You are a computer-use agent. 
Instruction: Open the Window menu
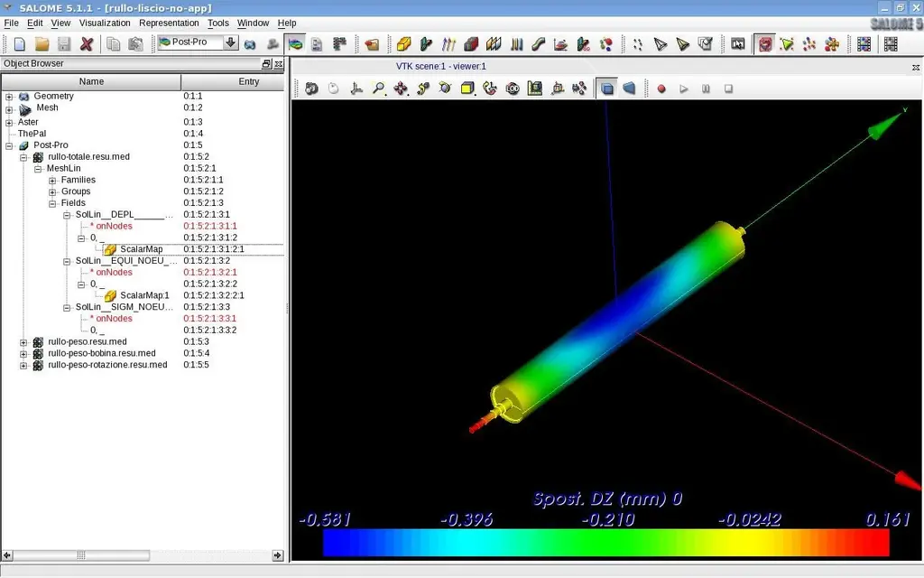tap(253, 23)
